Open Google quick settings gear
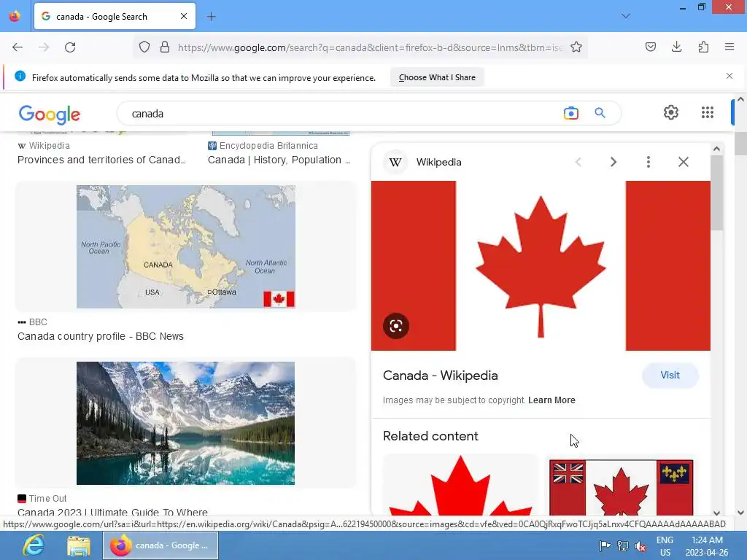This screenshot has width=747, height=560. pyautogui.click(x=671, y=112)
